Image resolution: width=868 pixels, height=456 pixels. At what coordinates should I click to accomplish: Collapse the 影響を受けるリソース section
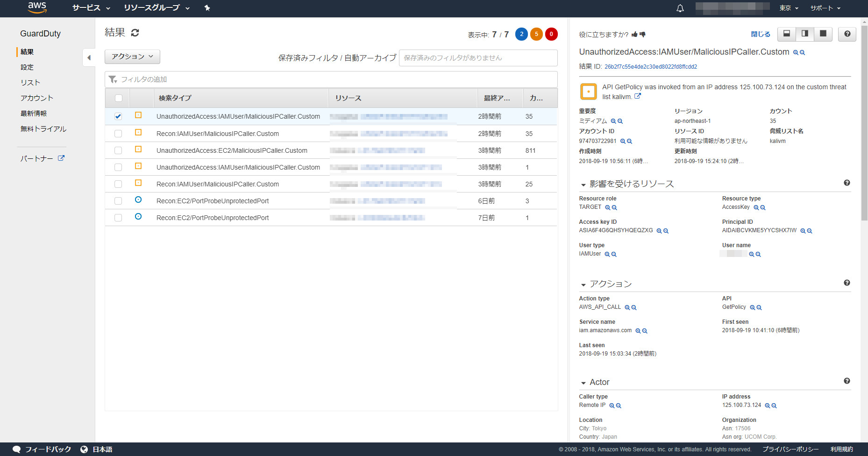(583, 185)
